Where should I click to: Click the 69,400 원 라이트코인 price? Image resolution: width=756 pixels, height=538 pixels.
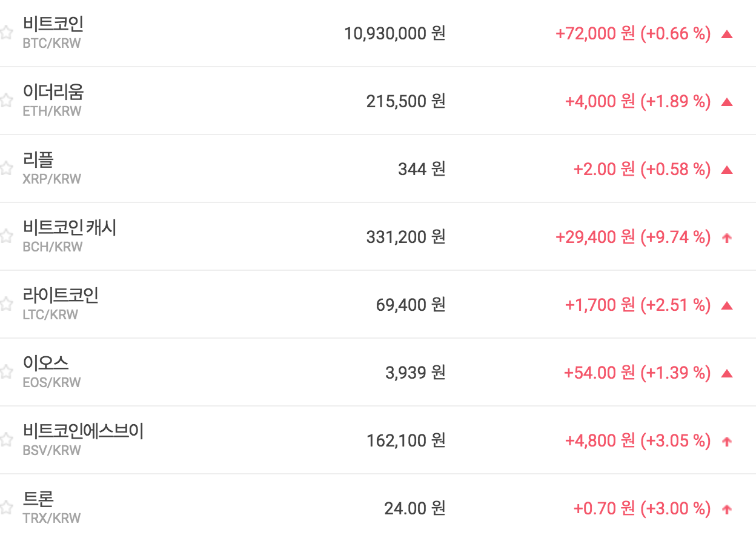tap(410, 304)
